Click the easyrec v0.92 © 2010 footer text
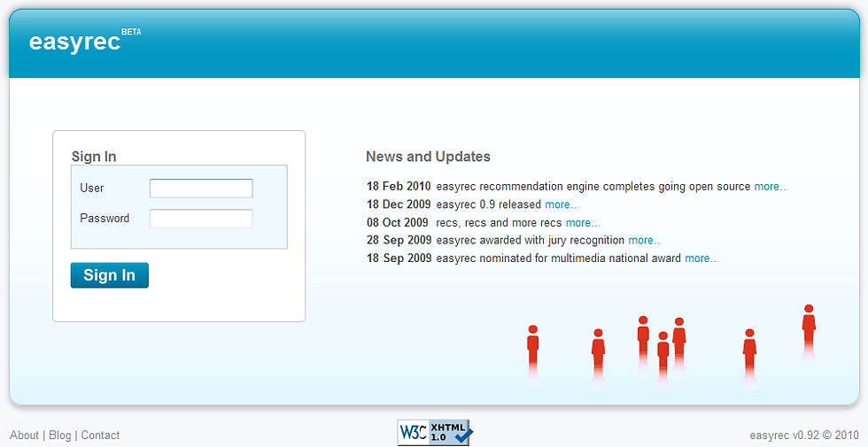Image resolution: width=868 pixels, height=447 pixels. tap(804, 435)
